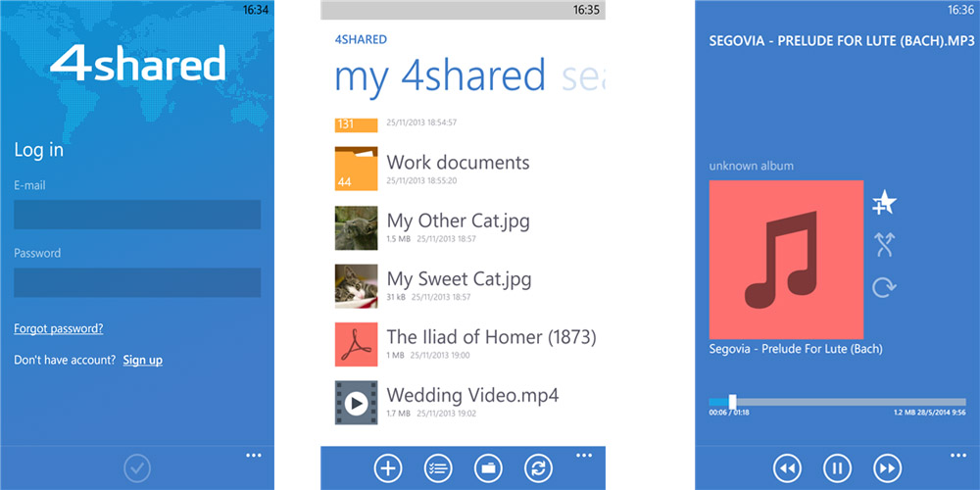980x490 pixels.
Task: Toggle repeat playback in the player
Action: (x=884, y=287)
